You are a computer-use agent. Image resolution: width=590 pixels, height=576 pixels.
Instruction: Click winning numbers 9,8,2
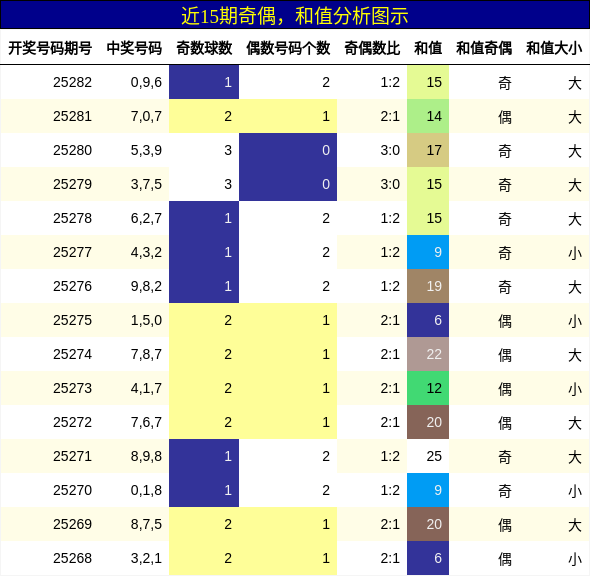[146, 286]
